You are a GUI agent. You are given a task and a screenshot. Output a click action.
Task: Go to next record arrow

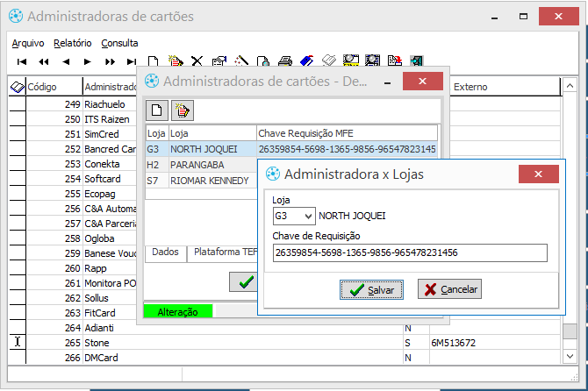coord(88,61)
